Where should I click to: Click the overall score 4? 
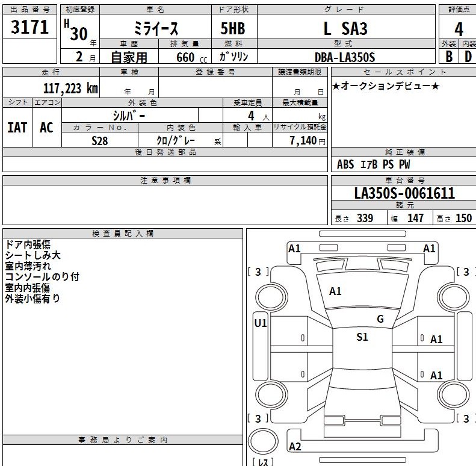click(x=459, y=29)
